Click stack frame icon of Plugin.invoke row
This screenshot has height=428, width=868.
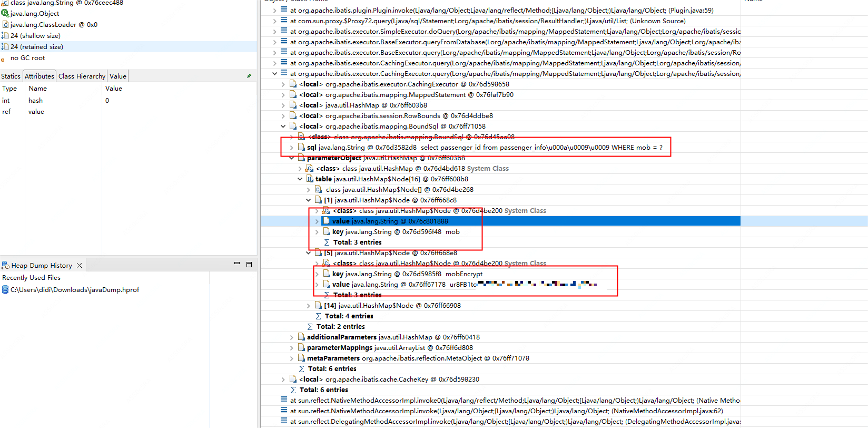tap(284, 10)
